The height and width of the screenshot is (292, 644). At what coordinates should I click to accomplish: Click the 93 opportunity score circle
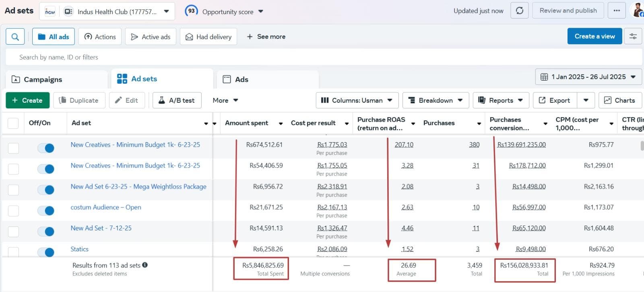coord(191,11)
